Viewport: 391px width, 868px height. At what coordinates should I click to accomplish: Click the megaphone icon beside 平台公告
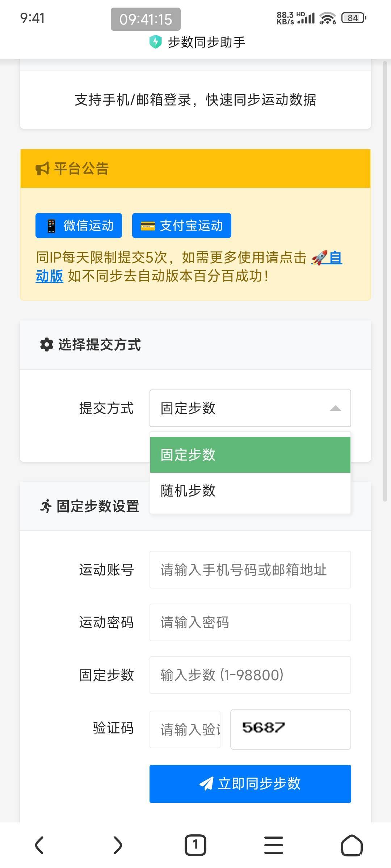pyautogui.click(x=42, y=169)
